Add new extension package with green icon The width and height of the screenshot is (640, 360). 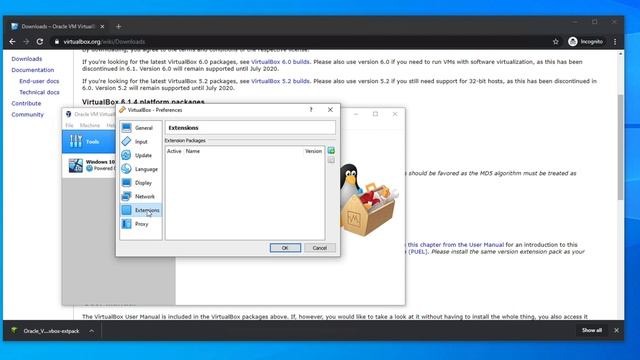(x=331, y=151)
